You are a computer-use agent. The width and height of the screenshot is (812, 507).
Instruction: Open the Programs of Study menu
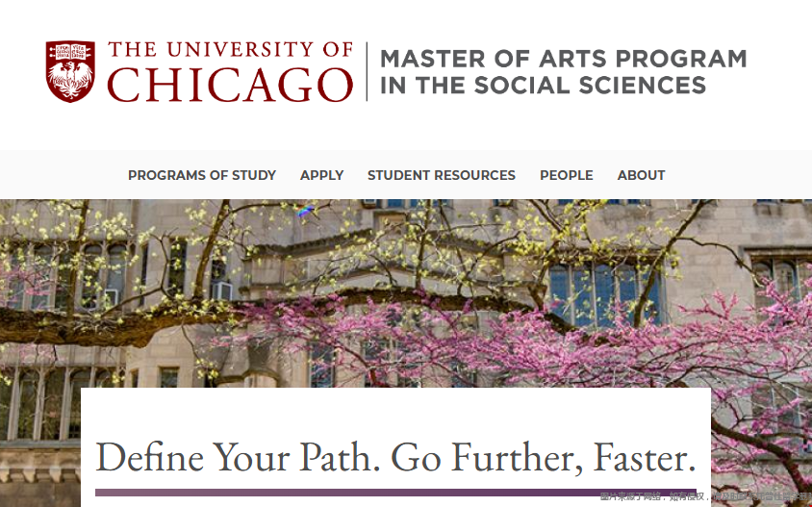(202, 175)
